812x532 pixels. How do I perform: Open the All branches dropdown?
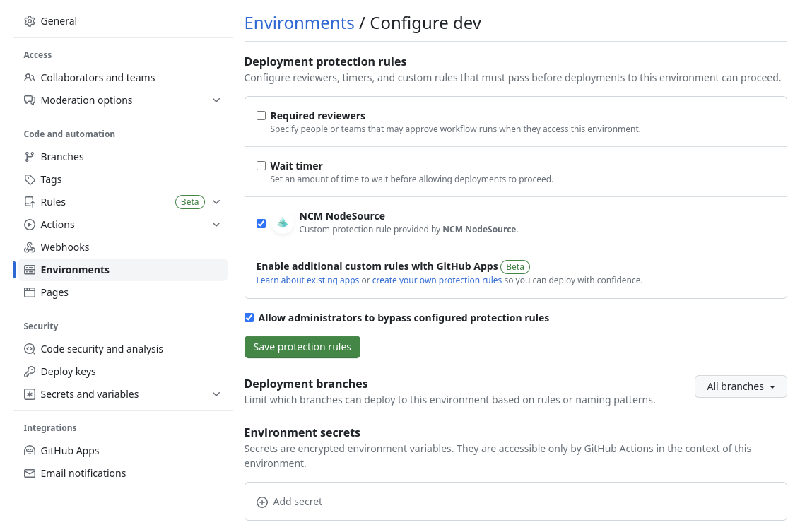pyautogui.click(x=740, y=386)
